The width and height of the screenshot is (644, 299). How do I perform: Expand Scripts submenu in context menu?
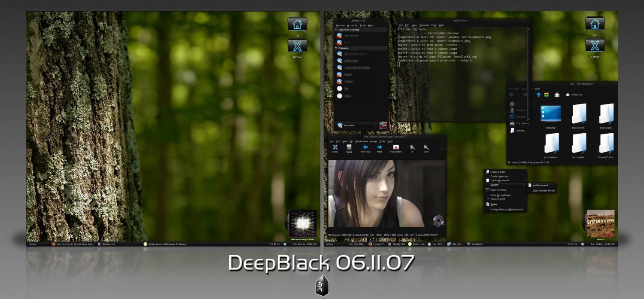click(505, 185)
